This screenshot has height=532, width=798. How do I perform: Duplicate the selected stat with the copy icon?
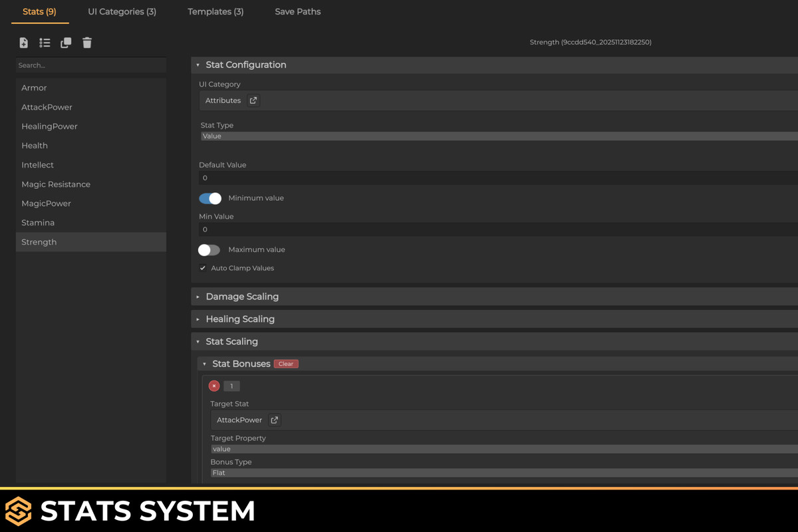pyautogui.click(x=66, y=42)
